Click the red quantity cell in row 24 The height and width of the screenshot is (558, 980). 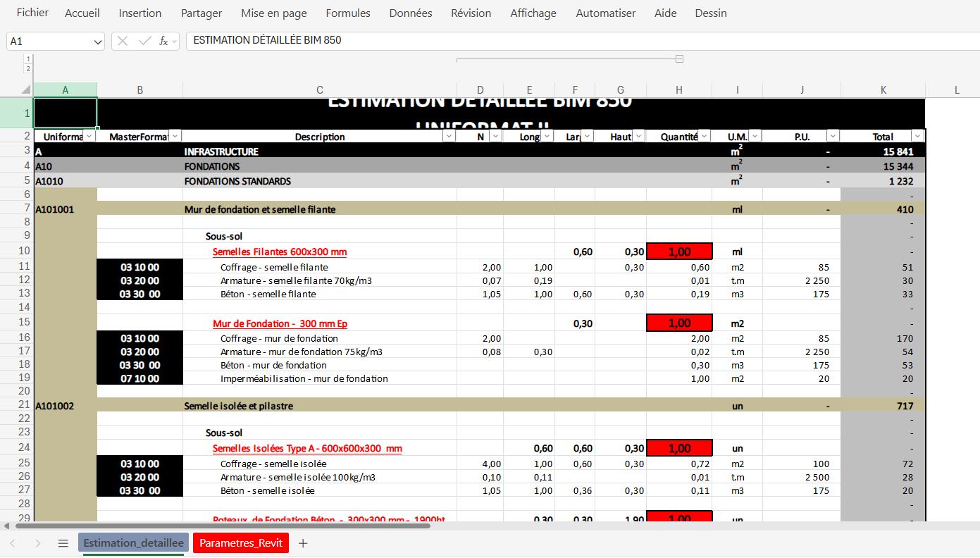(679, 448)
